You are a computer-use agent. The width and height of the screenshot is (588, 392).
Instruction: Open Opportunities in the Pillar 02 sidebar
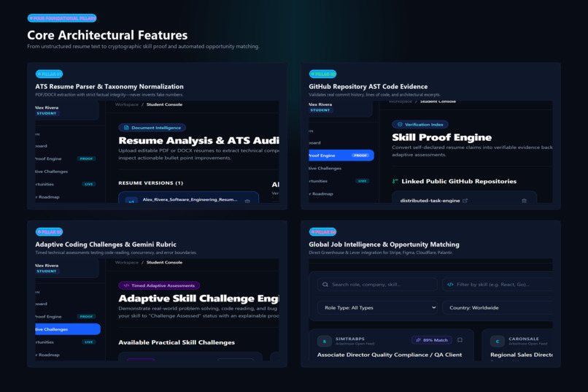pos(318,181)
